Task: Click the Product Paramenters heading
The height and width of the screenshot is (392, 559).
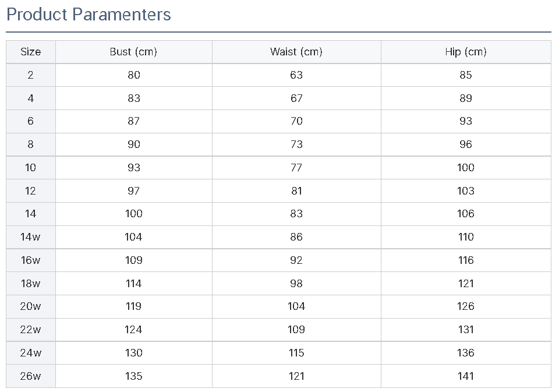Action: (89, 15)
